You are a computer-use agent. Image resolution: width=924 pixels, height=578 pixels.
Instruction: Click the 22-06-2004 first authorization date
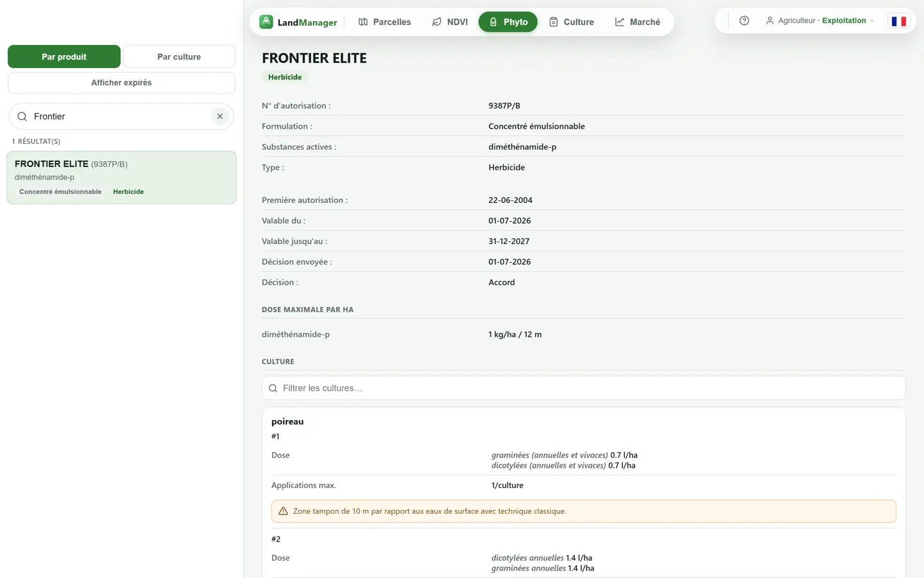[510, 200]
